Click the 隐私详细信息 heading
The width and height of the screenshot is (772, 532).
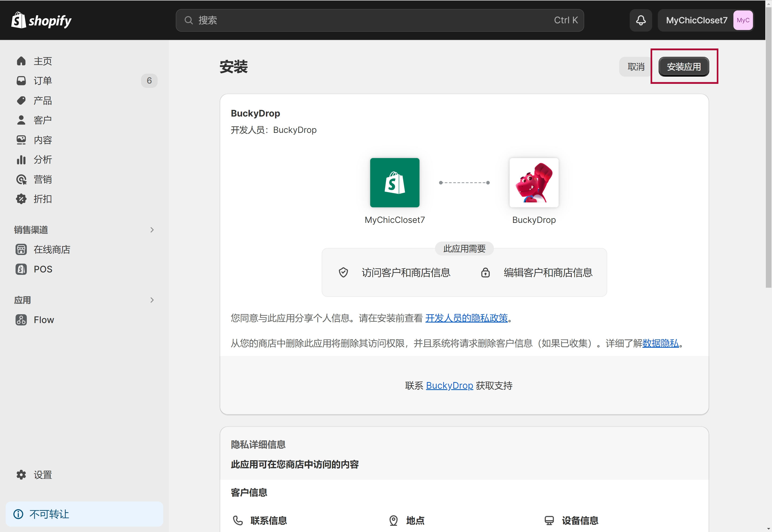[x=258, y=444]
